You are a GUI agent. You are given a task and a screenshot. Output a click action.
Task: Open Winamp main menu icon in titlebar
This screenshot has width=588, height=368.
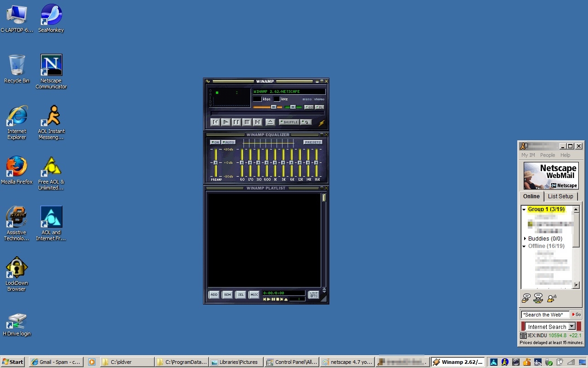208,81
